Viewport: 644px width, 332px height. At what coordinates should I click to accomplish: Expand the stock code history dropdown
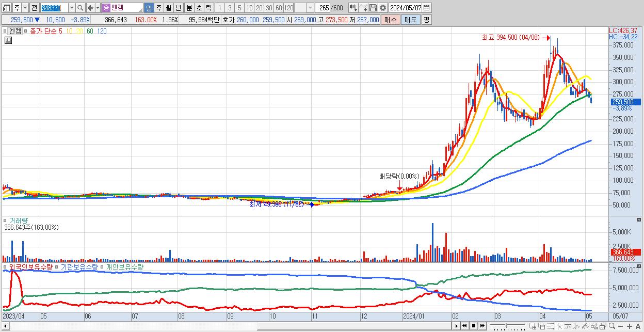72,8
